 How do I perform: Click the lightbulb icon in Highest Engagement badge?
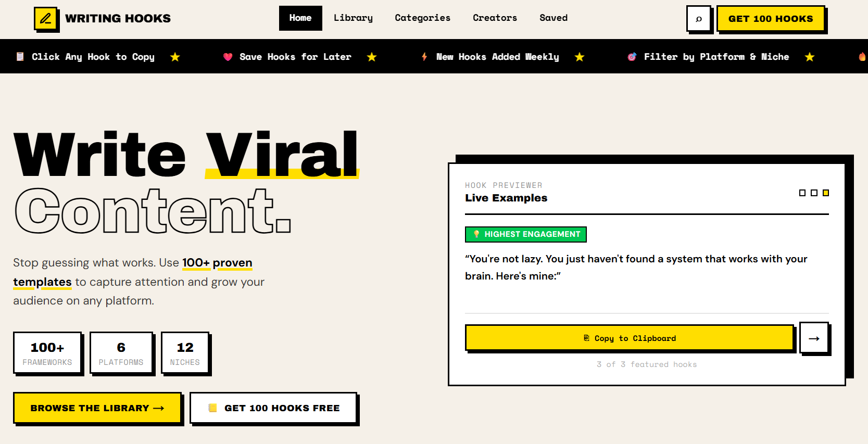point(476,234)
